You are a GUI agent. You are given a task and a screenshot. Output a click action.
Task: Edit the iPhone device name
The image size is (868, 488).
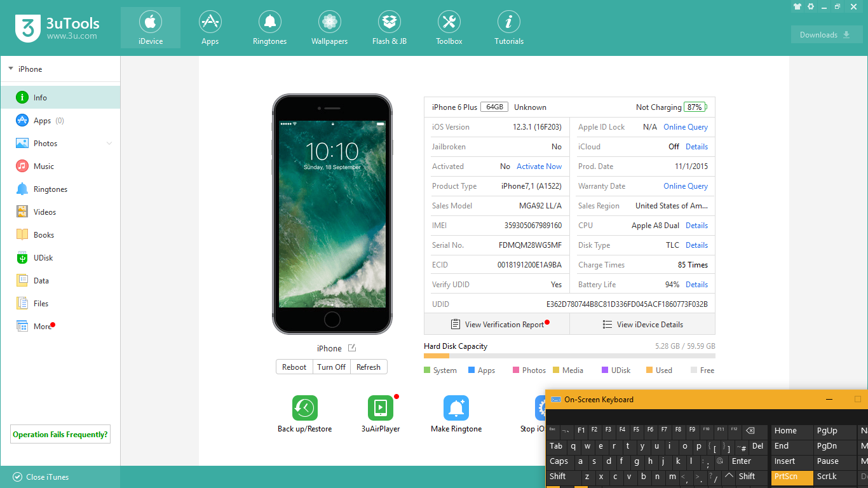(352, 348)
